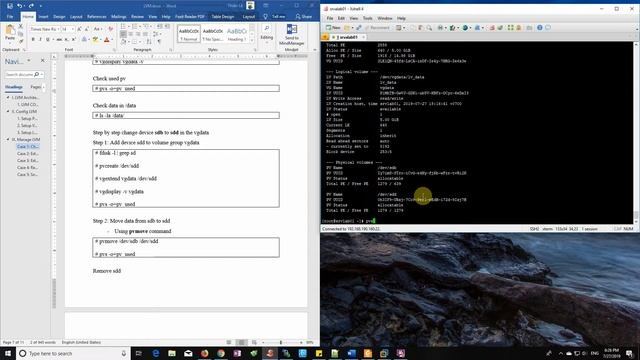Open the Window menu in Xshell
The image size is (640, 360).
pyautogui.click(x=384, y=18)
